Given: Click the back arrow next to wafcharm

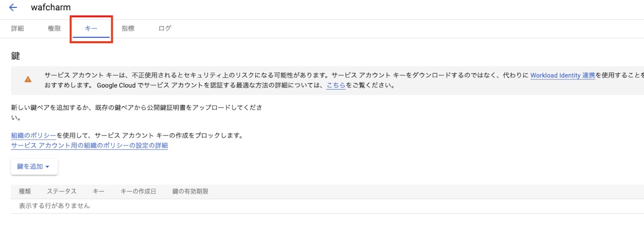Looking at the screenshot, I should [x=13, y=8].
